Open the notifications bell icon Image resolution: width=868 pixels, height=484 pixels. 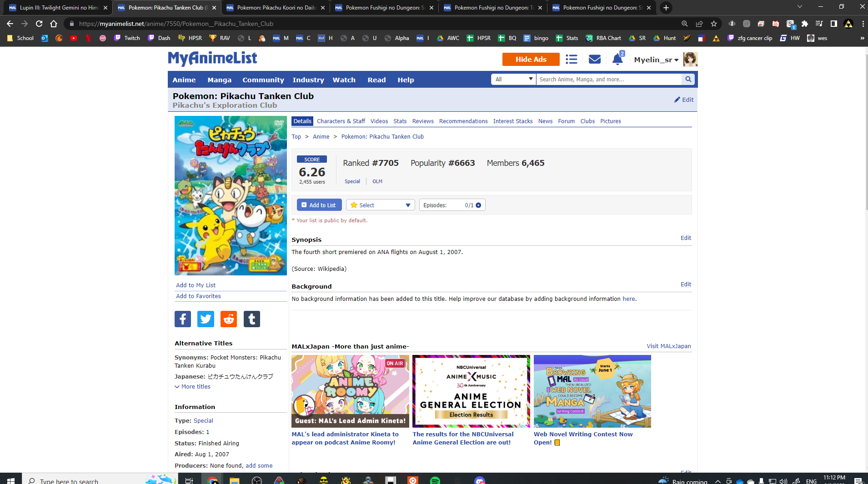pos(617,59)
